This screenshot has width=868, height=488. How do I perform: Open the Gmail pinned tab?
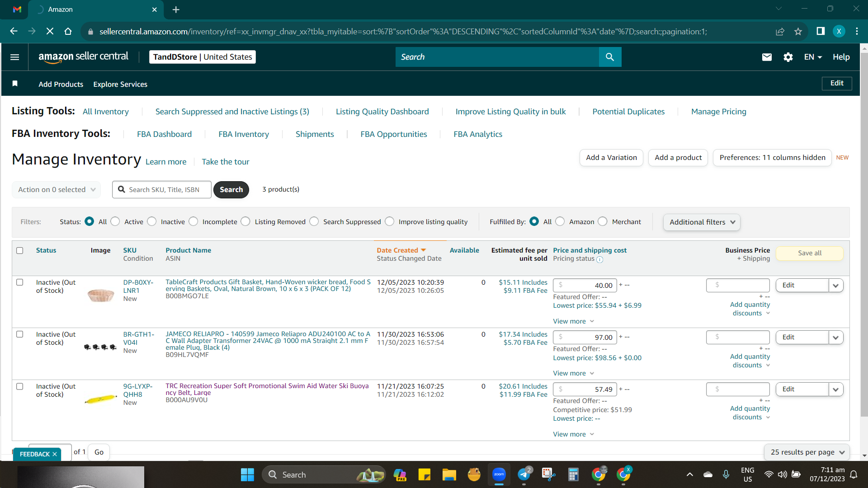(x=17, y=9)
